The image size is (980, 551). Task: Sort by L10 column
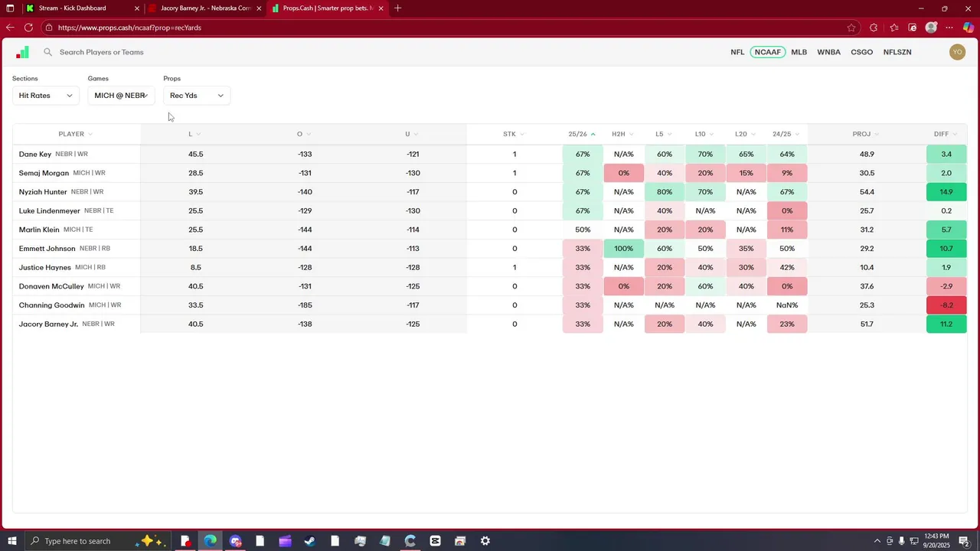(x=704, y=134)
